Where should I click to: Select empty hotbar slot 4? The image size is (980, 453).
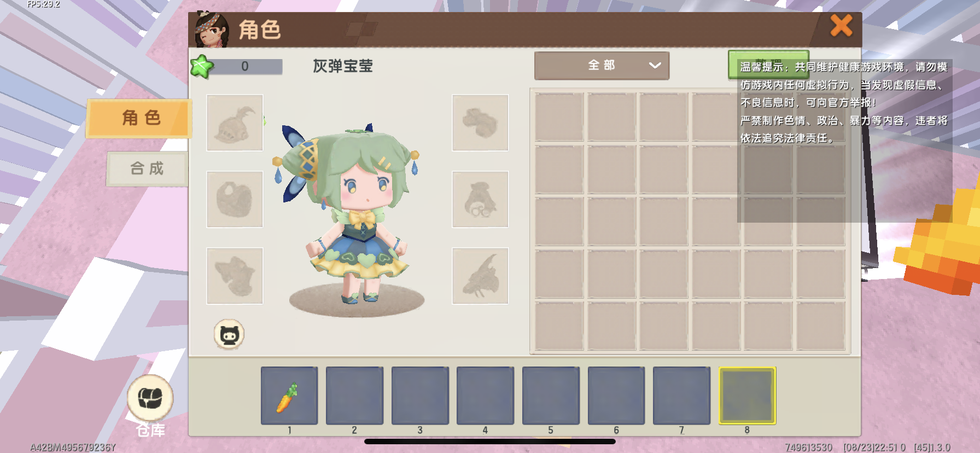[x=485, y=396]
